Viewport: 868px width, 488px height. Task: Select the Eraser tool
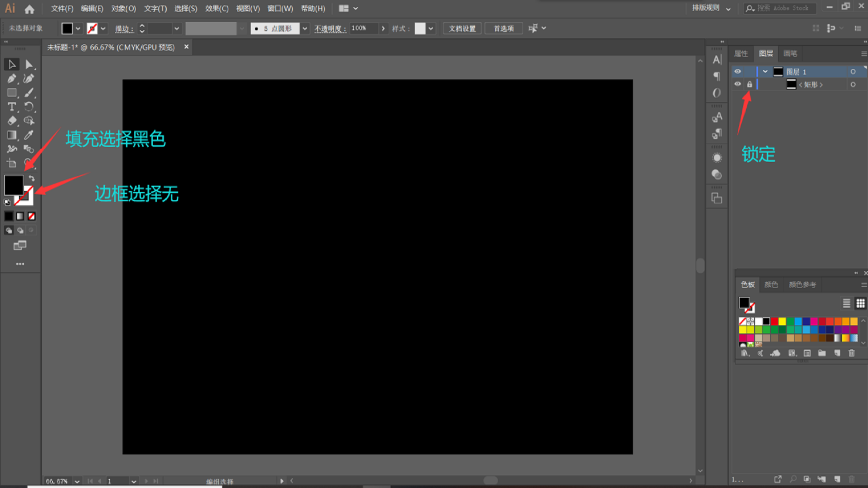click(12, 121)
